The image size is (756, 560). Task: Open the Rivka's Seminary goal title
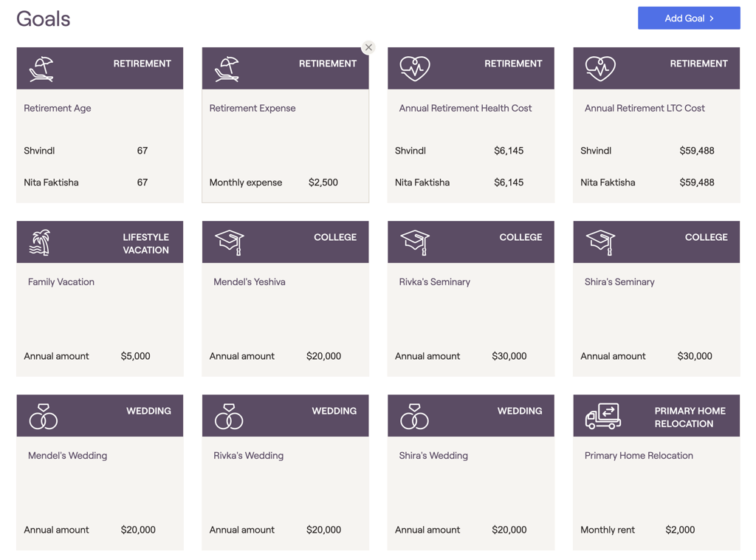coord(434,282)
